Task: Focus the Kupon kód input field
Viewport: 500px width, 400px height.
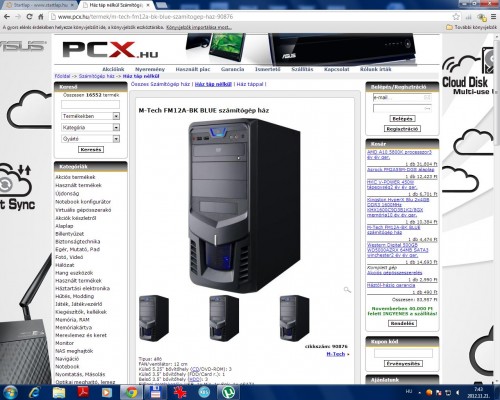Action: click(x=403, y=353)
